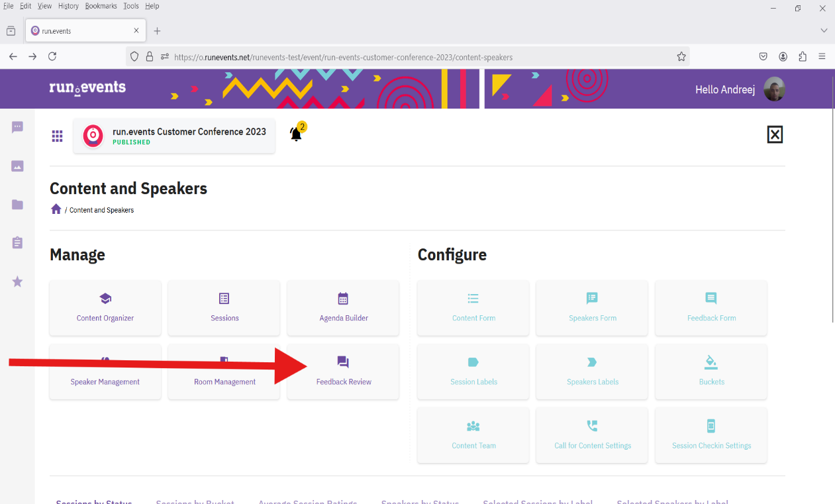Select the run.events Customer Conference 2023 event card
This screenshot has width=835, height=504.
(x=174, y=135)
